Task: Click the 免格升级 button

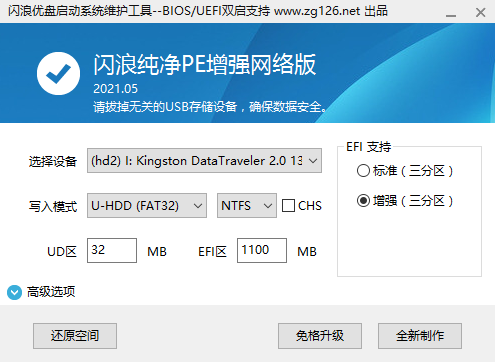Action: (x=320, y=336)
